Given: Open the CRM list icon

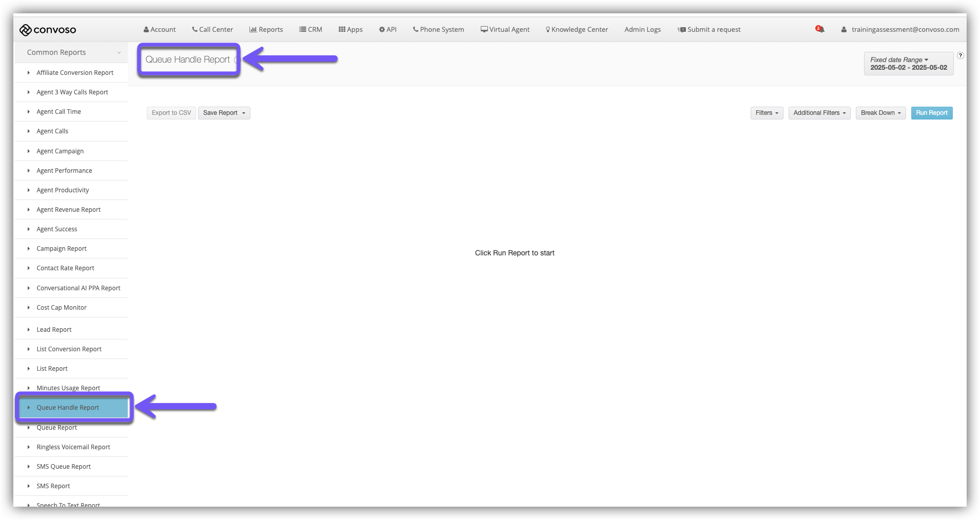Looking at the screenshot, I should [302, 29].
